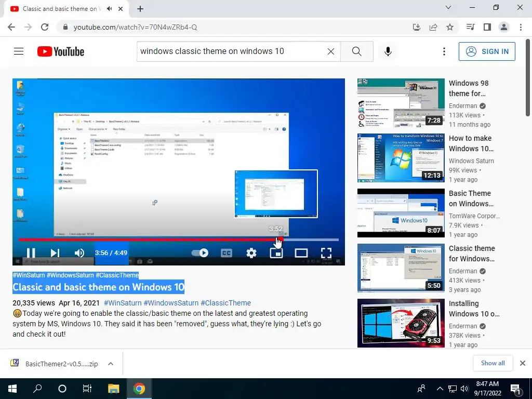Open a new tab
Viewport: 532px width, 399px height.
pyautogui.click(x=140, y=9)
